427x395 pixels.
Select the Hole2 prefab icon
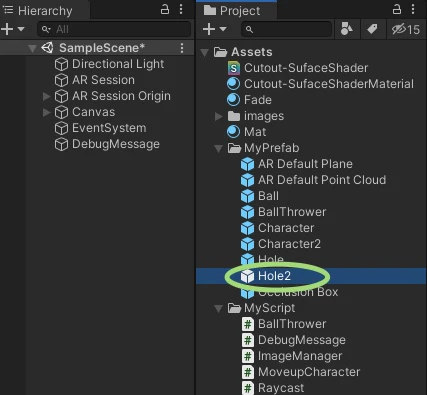point(247,276)
